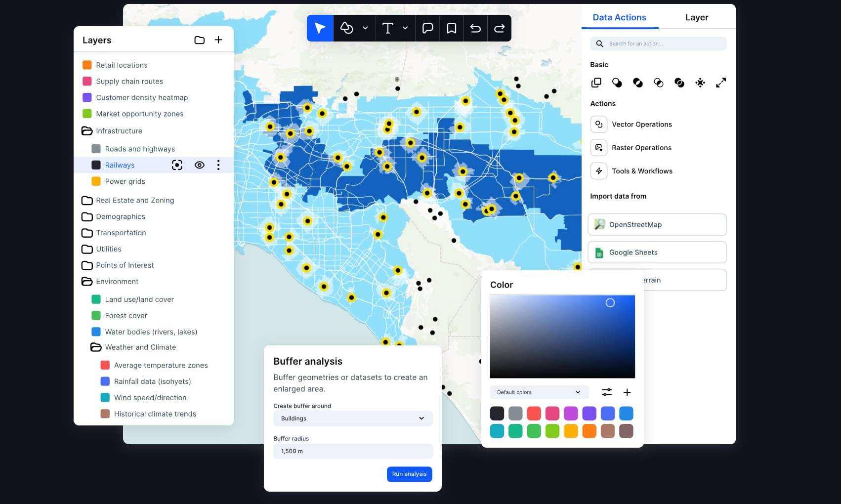841x504 pixels.
Task: Click the redo arrow
Action: pyautogui.click(x=499, y=28)
